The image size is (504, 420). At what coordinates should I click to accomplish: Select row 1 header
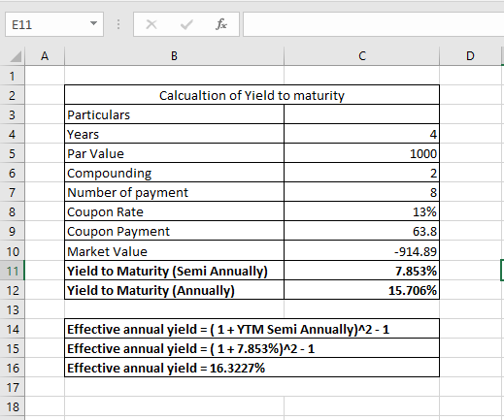[x=13, y=76]
